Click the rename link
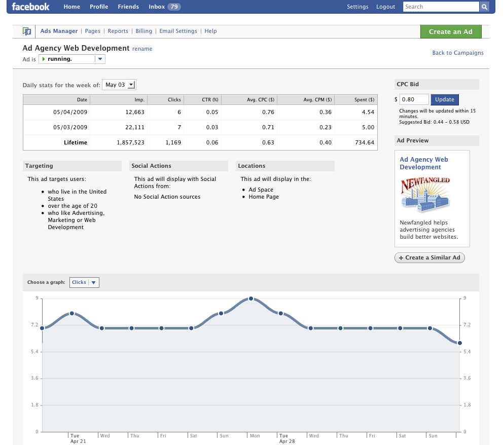This screenshot has width=504, height=445. click(x=142, y=49)
